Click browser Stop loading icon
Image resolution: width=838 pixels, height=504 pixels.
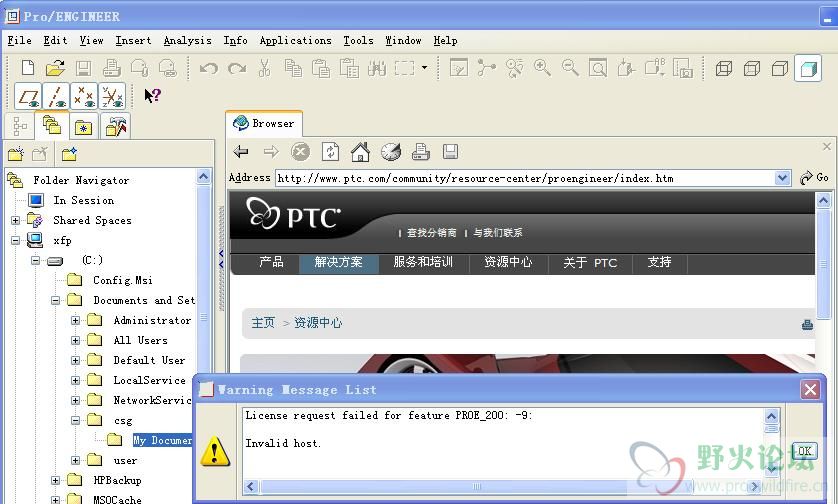(300, 152)
